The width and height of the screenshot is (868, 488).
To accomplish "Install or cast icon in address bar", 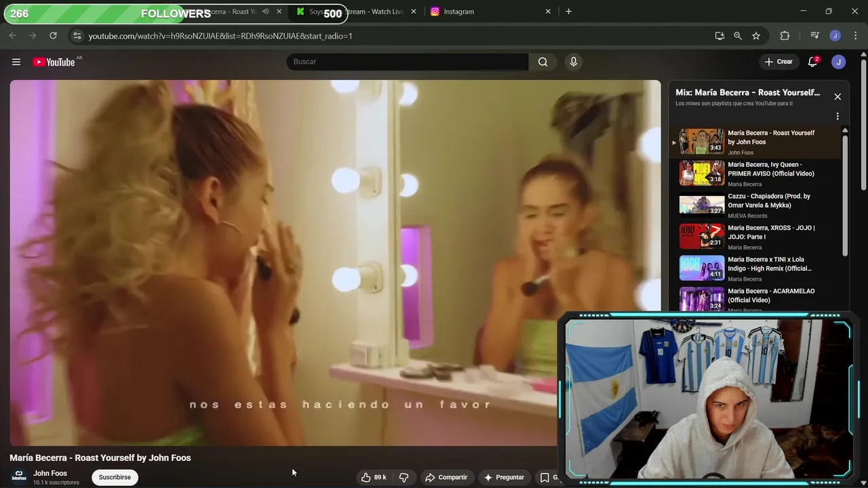I will (719, 36).
